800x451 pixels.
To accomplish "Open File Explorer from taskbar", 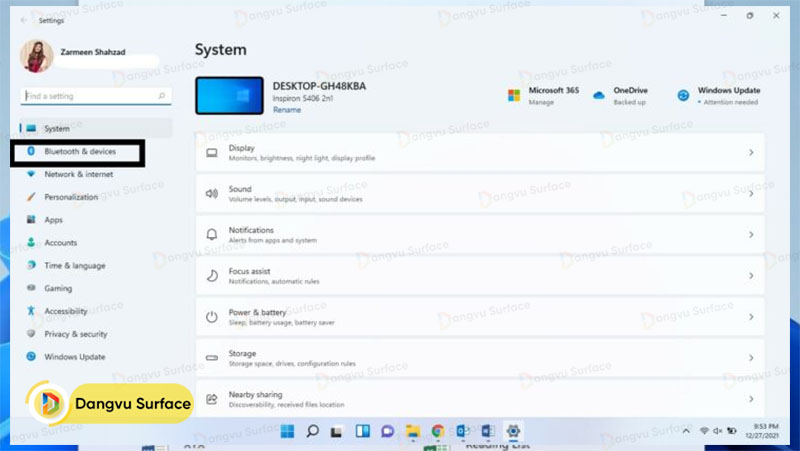I will pos(413,432).
